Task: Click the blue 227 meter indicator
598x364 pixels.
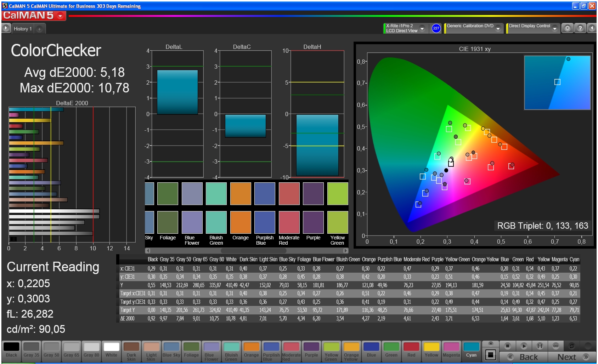Action: (x=436, y=28)
